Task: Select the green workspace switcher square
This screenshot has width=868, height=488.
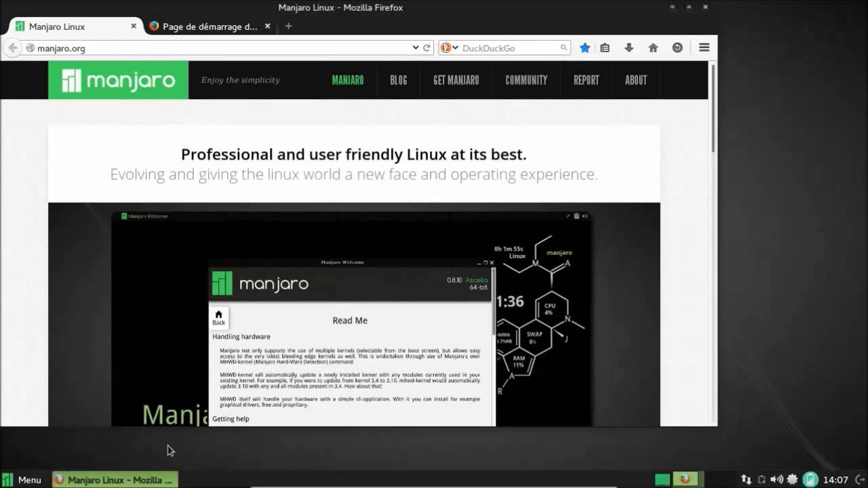Action: 663,479
